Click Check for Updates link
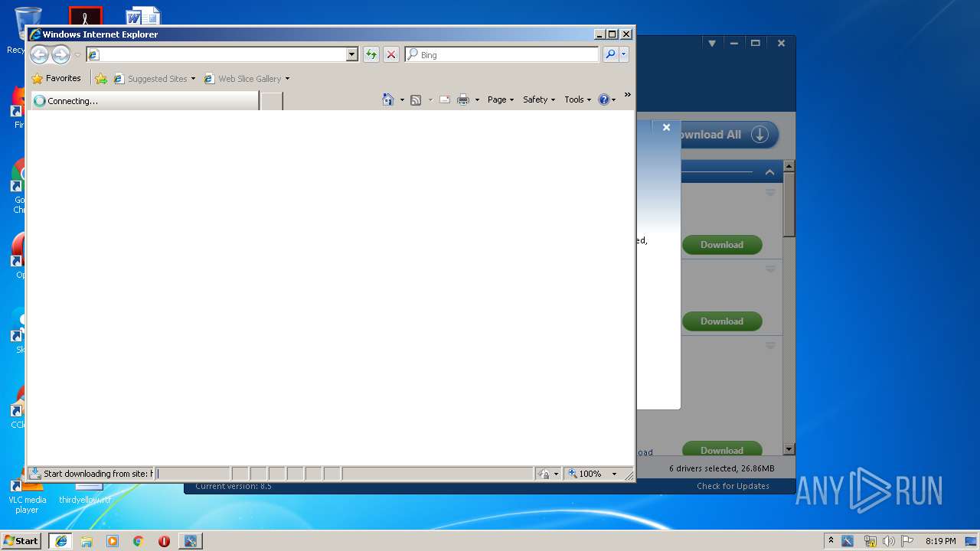 [x=733, y=486]
